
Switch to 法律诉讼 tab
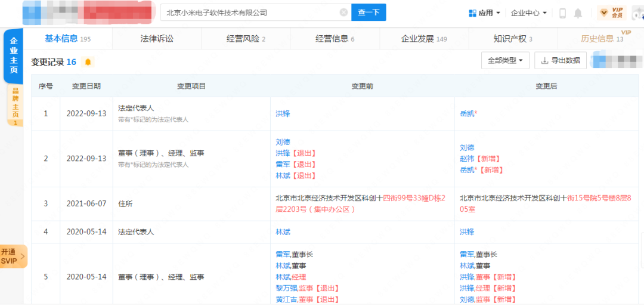tap(157, 39)
